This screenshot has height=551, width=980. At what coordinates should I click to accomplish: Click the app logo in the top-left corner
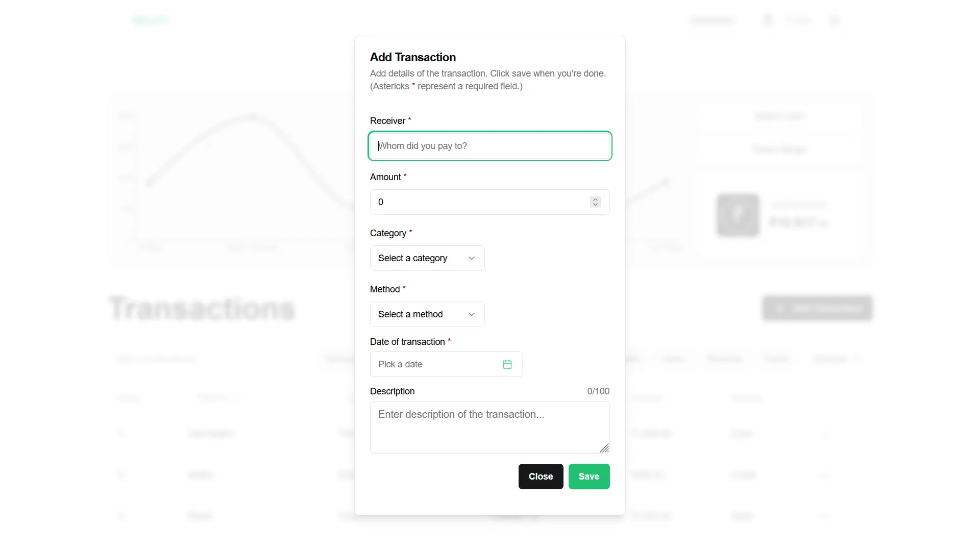coord(151,20)
